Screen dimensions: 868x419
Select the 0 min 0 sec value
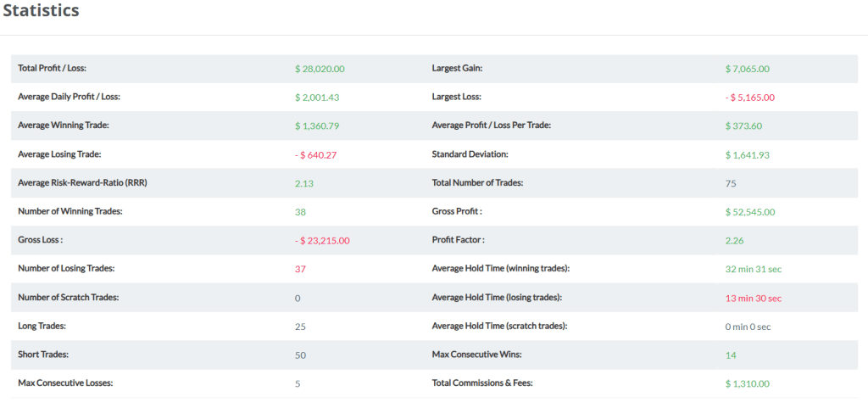coord(748,327)
